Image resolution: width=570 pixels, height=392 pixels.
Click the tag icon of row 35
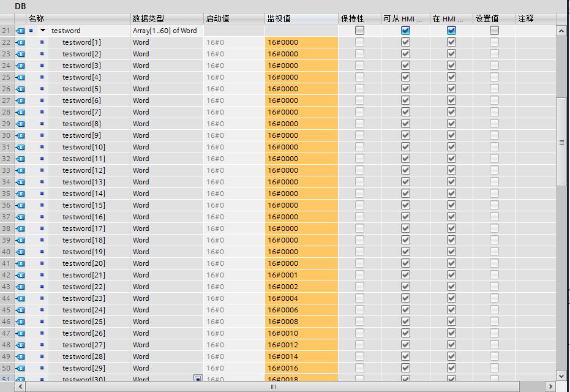point(20,194)
